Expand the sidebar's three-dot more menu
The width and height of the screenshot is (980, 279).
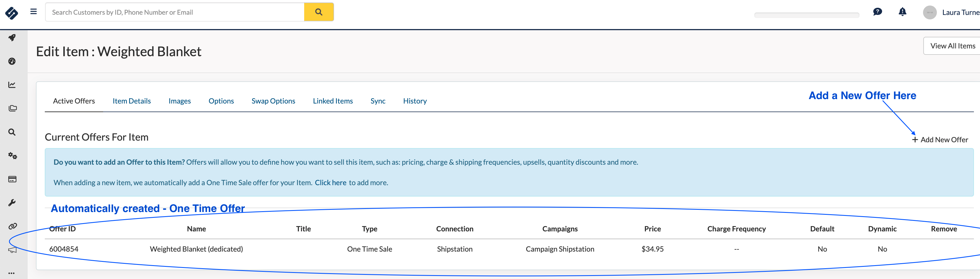(11, 273)
